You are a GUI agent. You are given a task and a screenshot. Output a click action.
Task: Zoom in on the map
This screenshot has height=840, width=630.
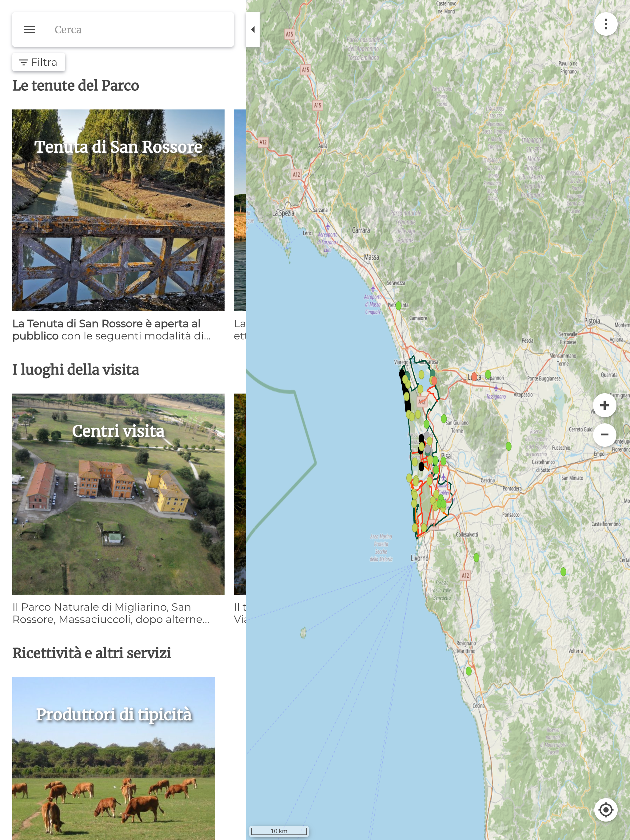(604, 405)
